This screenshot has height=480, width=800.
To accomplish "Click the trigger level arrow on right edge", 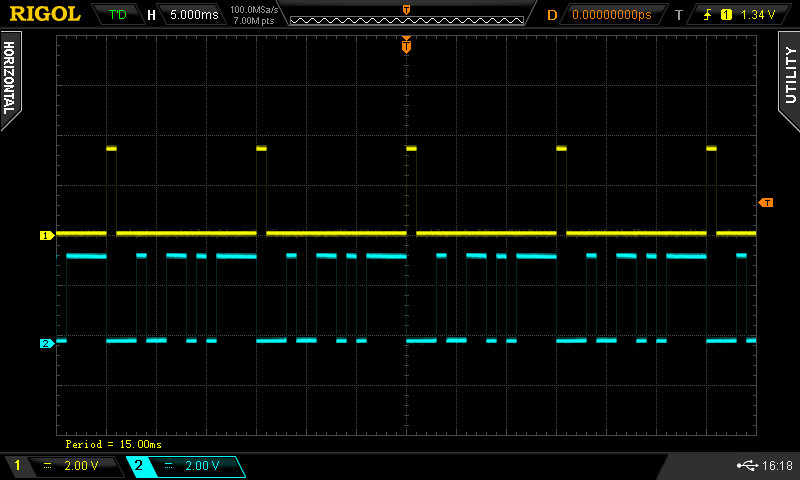I will pyautogui.click(x=766, y=203).
